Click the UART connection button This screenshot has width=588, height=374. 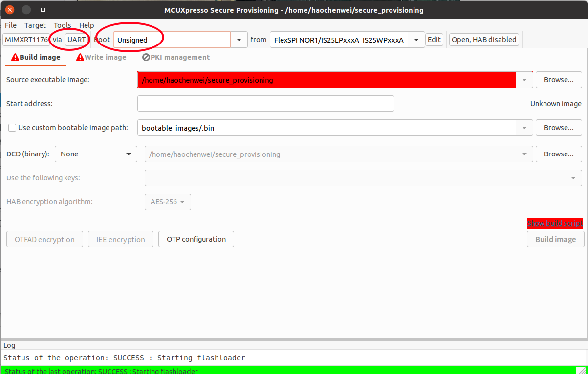coord(76,40)
